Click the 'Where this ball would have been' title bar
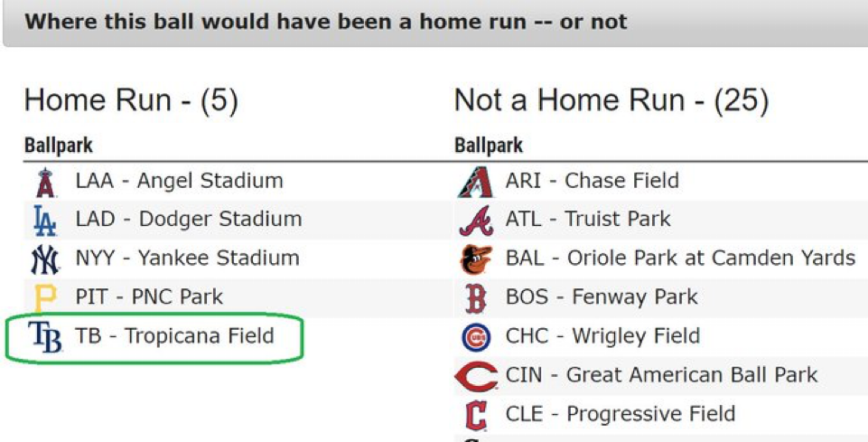 pyautogui.click(x=325, y=21)
